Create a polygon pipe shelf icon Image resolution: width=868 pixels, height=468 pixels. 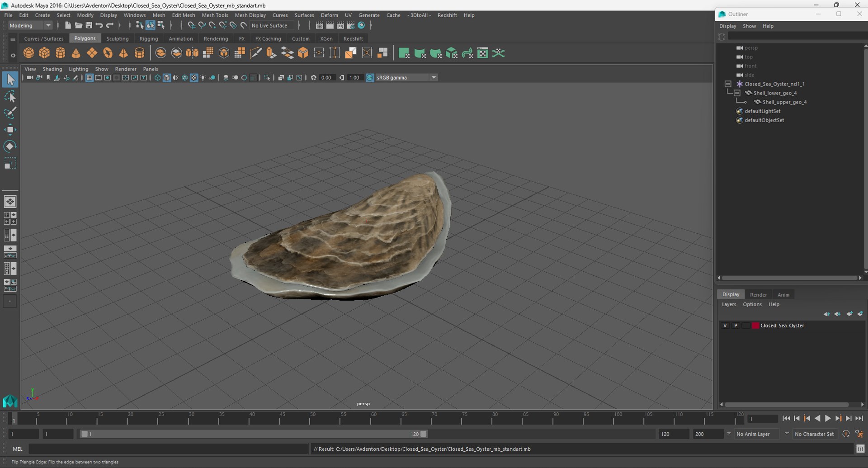coord(139,53)
